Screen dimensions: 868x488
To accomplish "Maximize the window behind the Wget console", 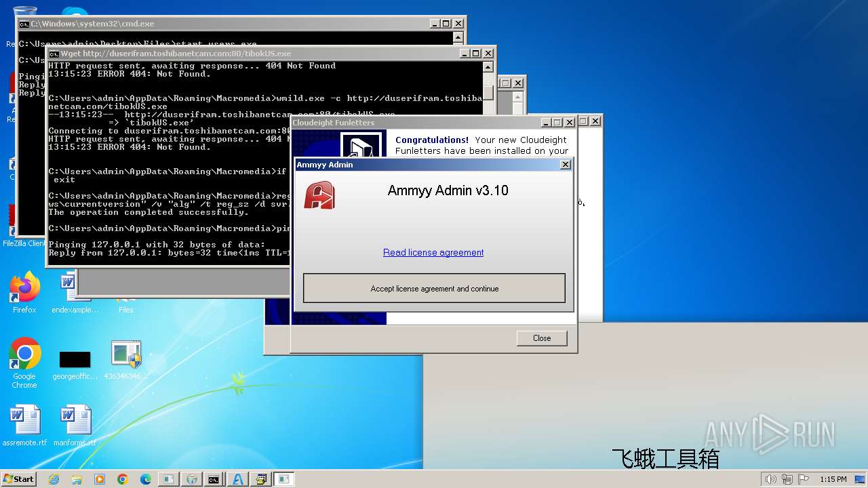I will 506,83.
